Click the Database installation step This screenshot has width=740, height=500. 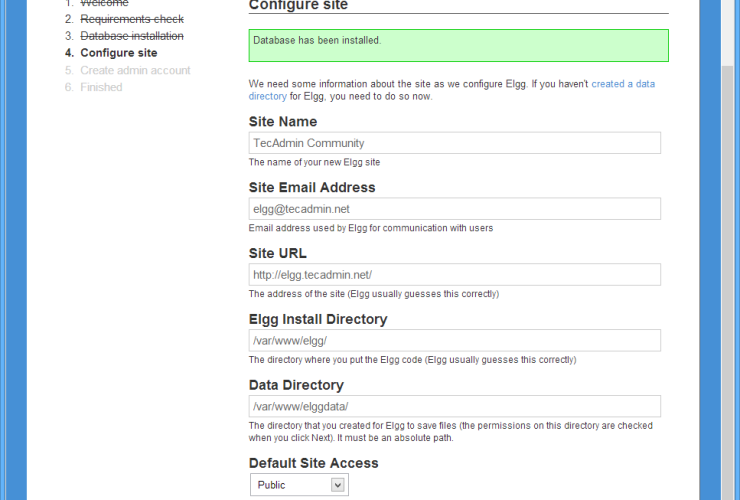coord(131,36)
